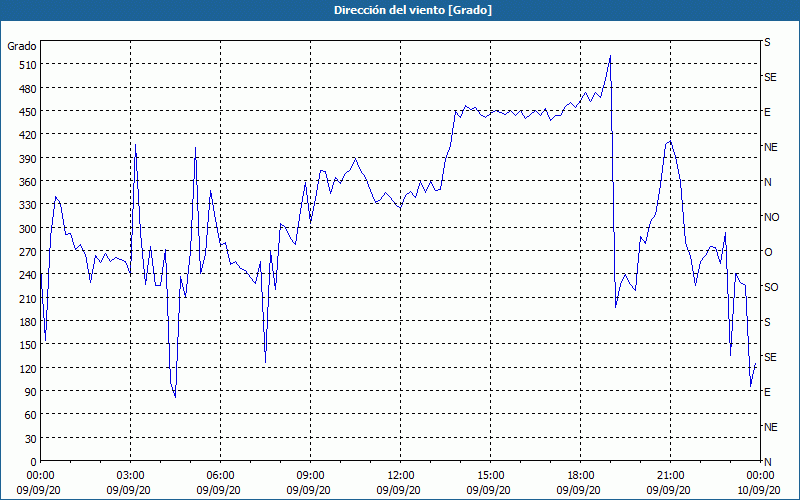Select the 180 left axis label
The width and height of the screenshot is (800, 500).
click(28, 322)
